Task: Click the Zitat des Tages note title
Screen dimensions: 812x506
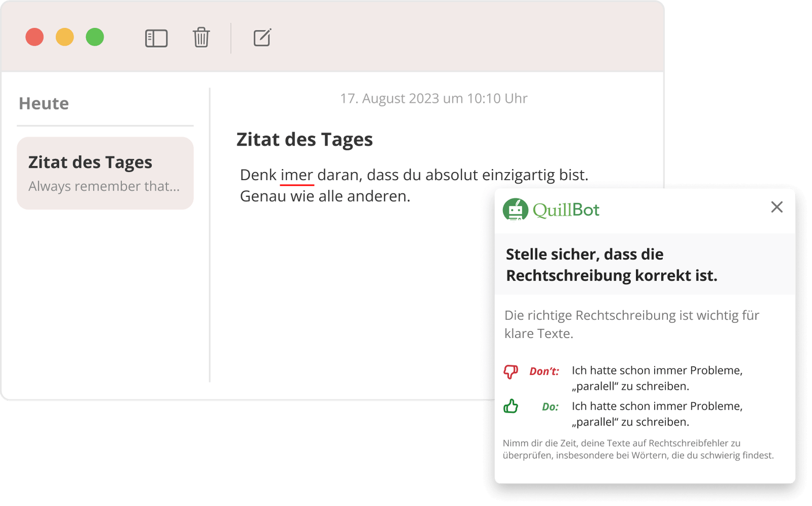Action: point(304,139)
